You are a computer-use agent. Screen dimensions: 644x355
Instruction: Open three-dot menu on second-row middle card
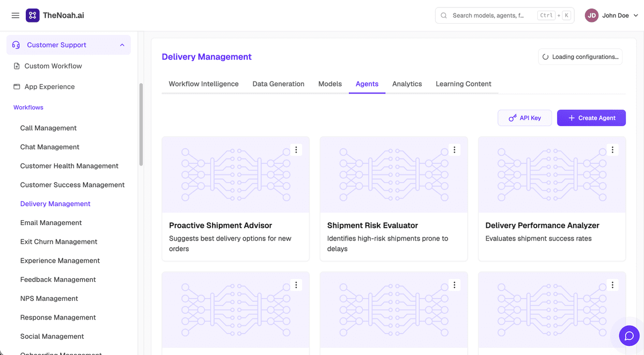click(454, 285)
